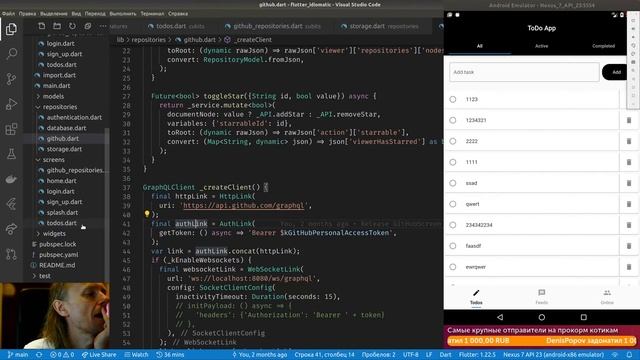Delete the 2222 task in ToDo App
640x360 pixels.
coord(629,141)
